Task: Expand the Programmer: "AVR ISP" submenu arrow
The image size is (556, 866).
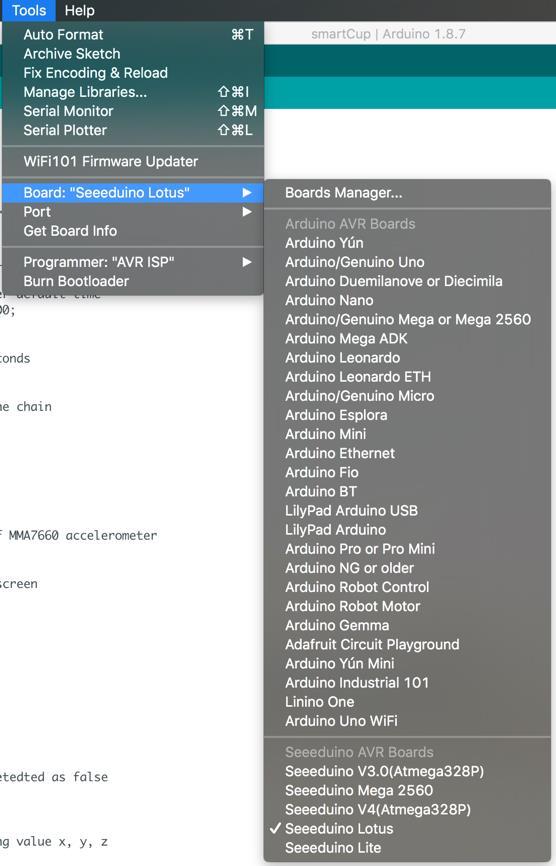Action: (247, 262)
